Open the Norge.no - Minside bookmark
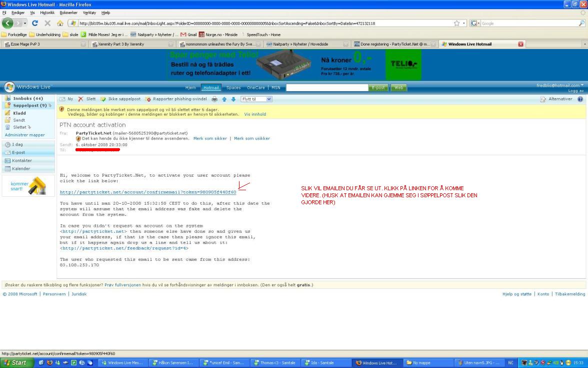This screenshot has width=588, height=368. point(218,35)
